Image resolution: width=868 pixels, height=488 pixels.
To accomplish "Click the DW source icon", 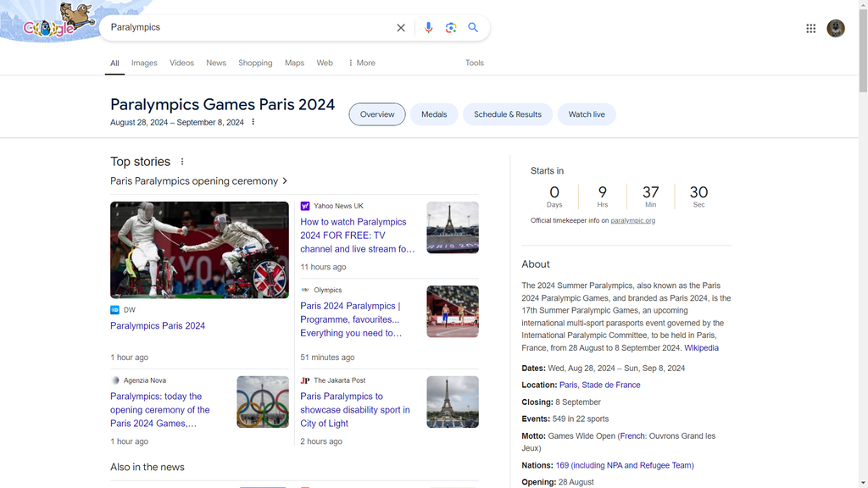I will (x=114, y=310).
